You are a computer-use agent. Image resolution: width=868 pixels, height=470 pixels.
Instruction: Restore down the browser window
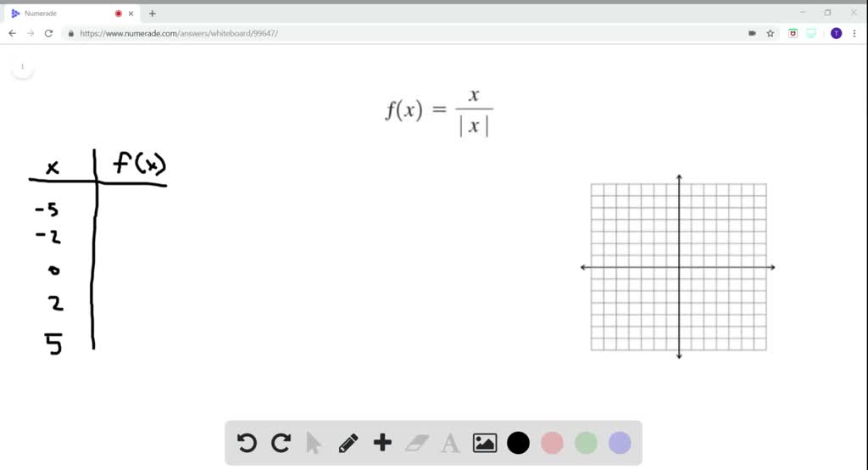click(827, 13)
